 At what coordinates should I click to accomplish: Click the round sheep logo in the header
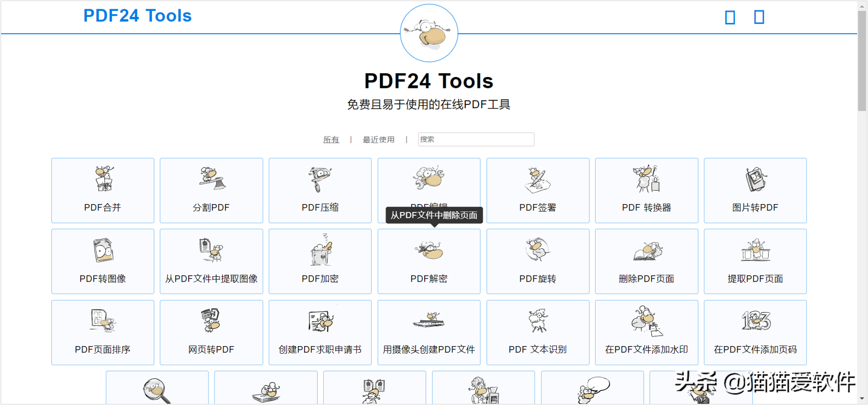point(429,33)
